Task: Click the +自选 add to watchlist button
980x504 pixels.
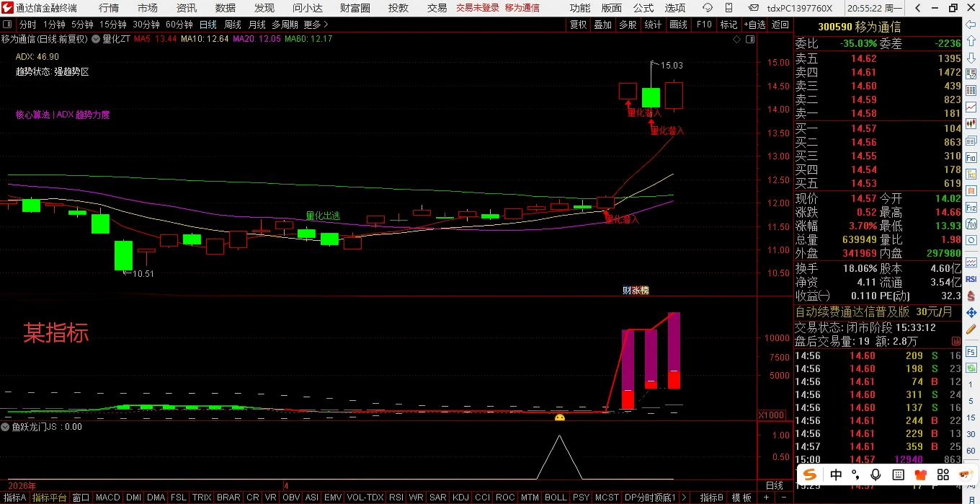Action: coord(754,25)
